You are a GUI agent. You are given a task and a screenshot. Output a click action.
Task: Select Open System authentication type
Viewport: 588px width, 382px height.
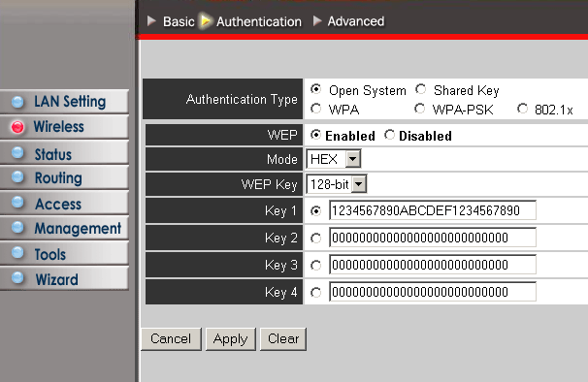pyautogui.click(x=315, y=89)
